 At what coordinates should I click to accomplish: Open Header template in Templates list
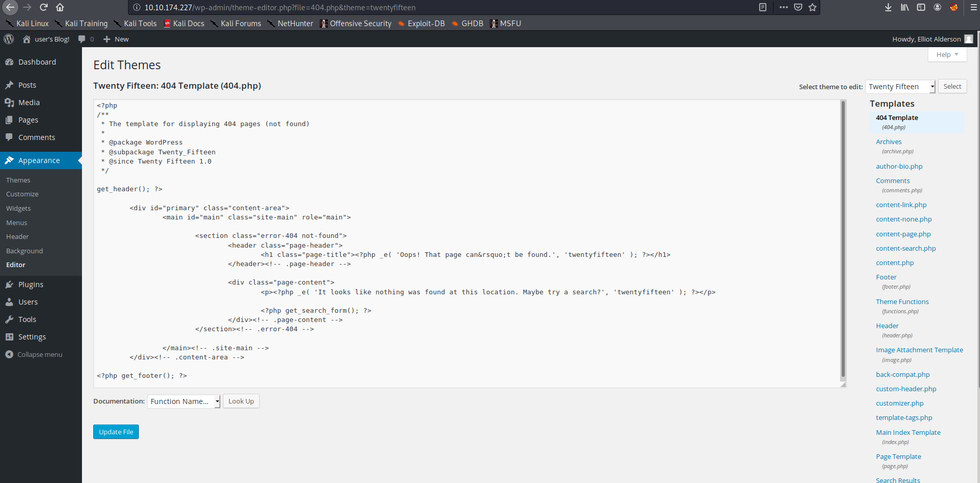tap(887, 326)
